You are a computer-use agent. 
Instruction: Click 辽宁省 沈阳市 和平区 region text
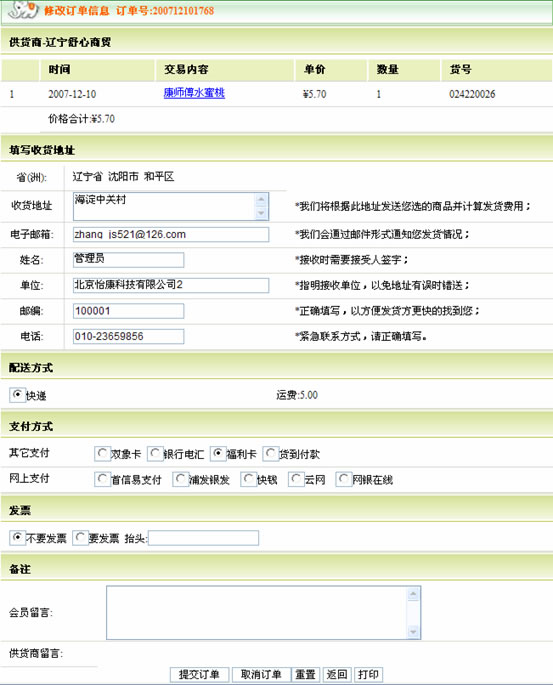[123, 176]
